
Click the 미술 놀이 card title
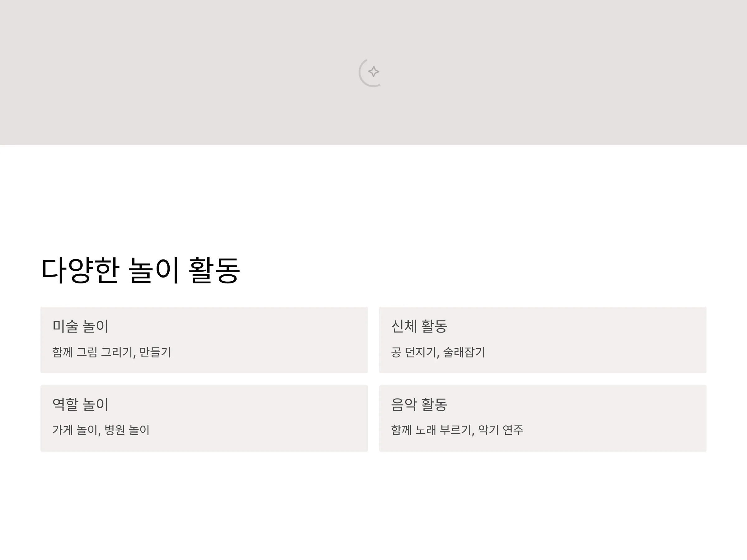pos(80,326)
